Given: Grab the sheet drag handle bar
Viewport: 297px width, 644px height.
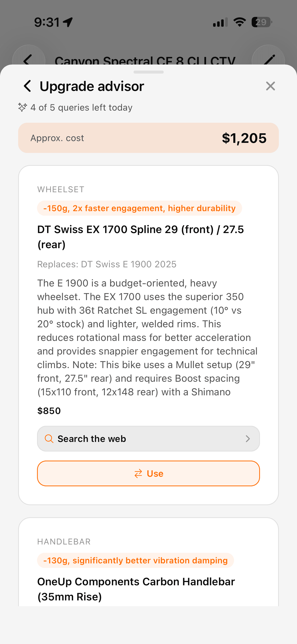Looking at the screenshot, I should click(x=148, y=72).
